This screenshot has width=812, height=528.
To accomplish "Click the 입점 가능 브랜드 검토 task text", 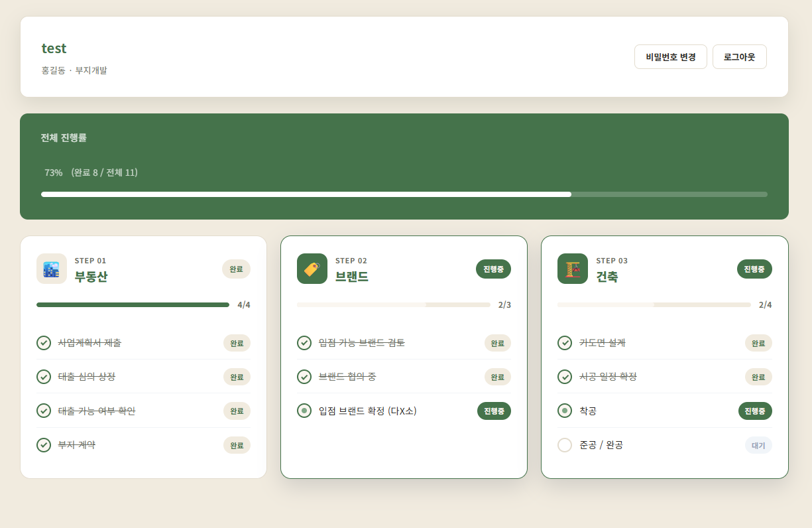I will tap(362, 343).
